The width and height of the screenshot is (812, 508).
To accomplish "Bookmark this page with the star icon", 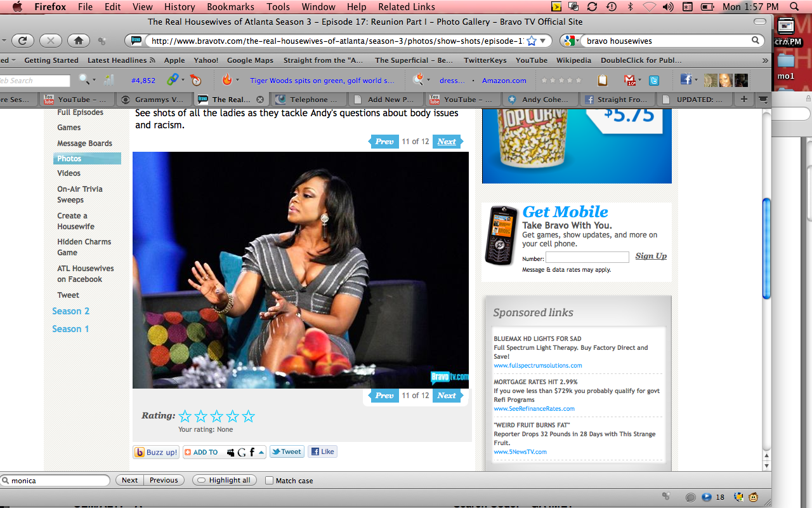I will click(x=532, y=41).
